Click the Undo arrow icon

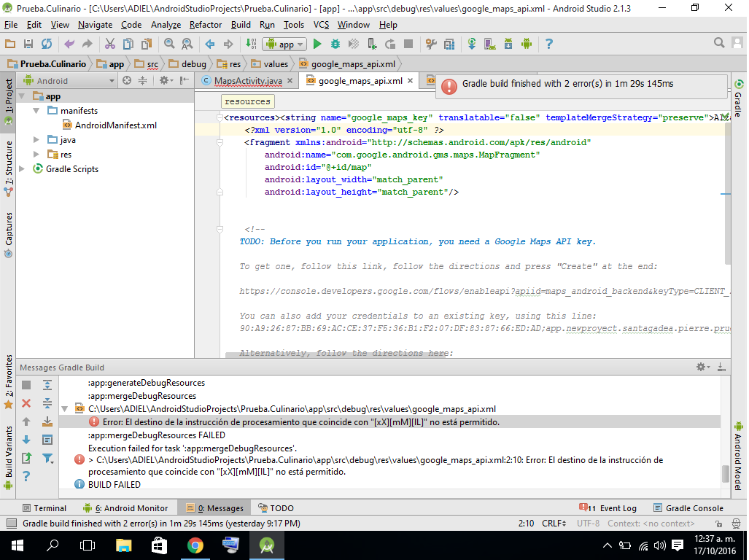[x=69, y=44]
